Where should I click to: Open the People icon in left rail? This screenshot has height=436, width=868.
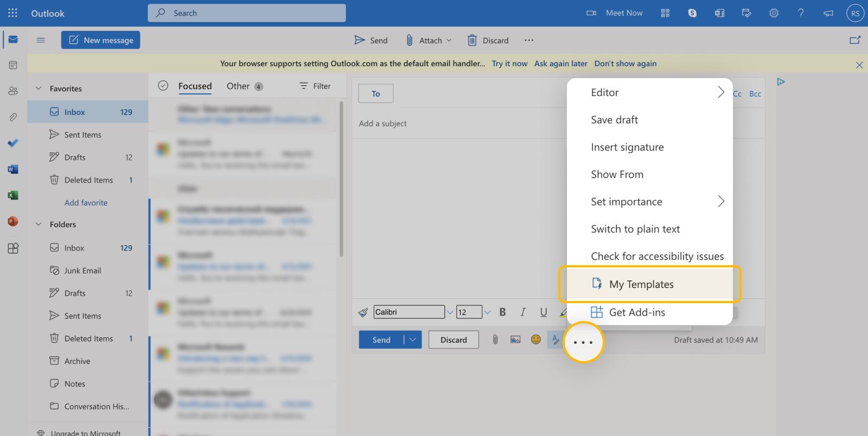point(13,91)
